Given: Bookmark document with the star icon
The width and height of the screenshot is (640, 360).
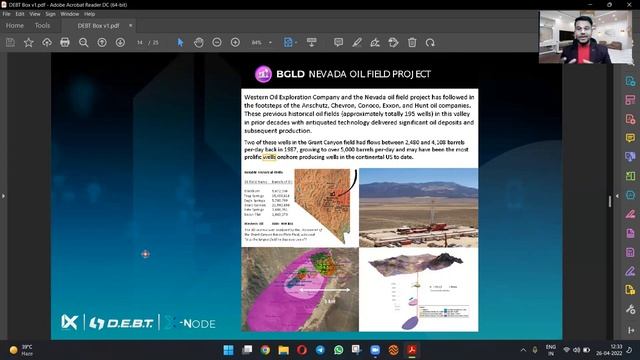Looking at the screenshot, I should tap(29, 42).
